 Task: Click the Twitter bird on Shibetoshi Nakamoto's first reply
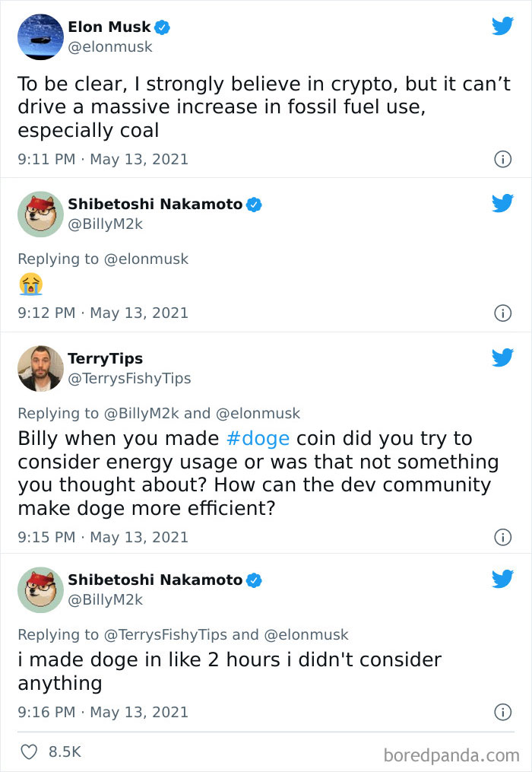click(x=502, y=202)
